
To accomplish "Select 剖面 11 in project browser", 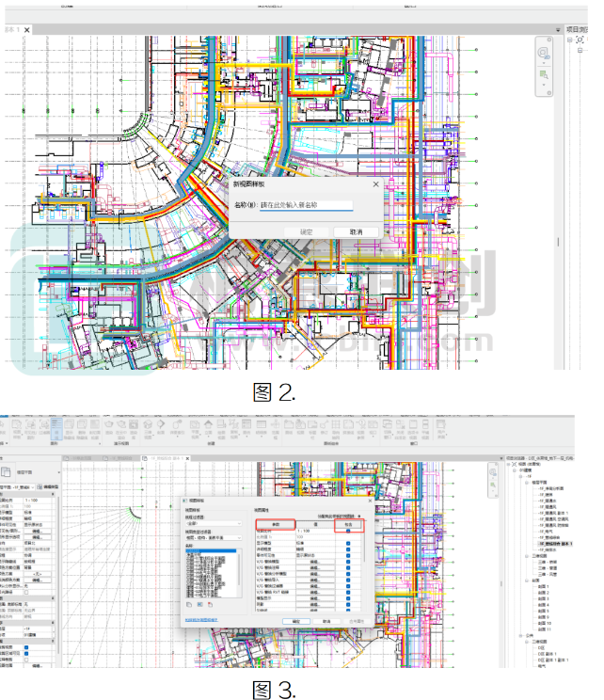I will click(545, 629).
